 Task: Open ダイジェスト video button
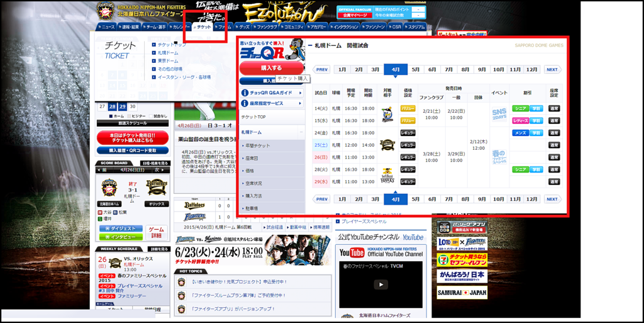[x=121, y=229]
